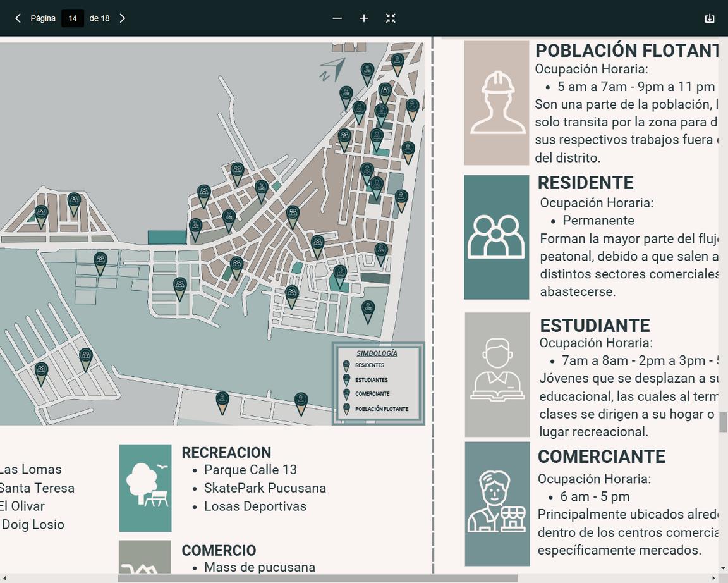This screenshot has width=728, height=583.
Task: Click the 'Ocupación Horaria:' label under Residente
Action: 597,202
